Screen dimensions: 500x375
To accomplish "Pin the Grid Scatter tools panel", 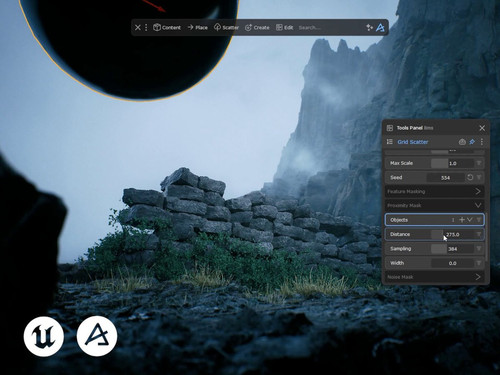I will click(x=472, y=142).
